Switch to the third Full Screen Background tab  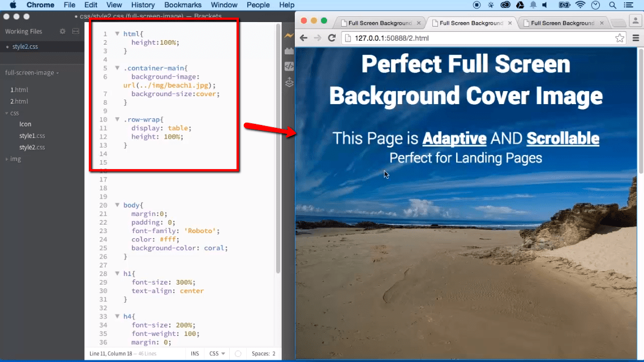(x=562, y=23)
